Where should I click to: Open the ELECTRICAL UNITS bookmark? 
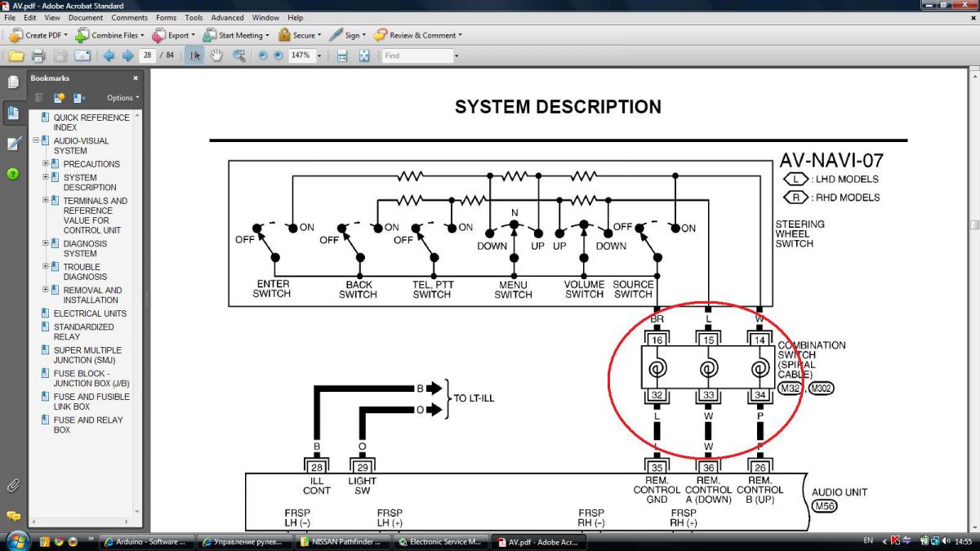tap(90, 313)
